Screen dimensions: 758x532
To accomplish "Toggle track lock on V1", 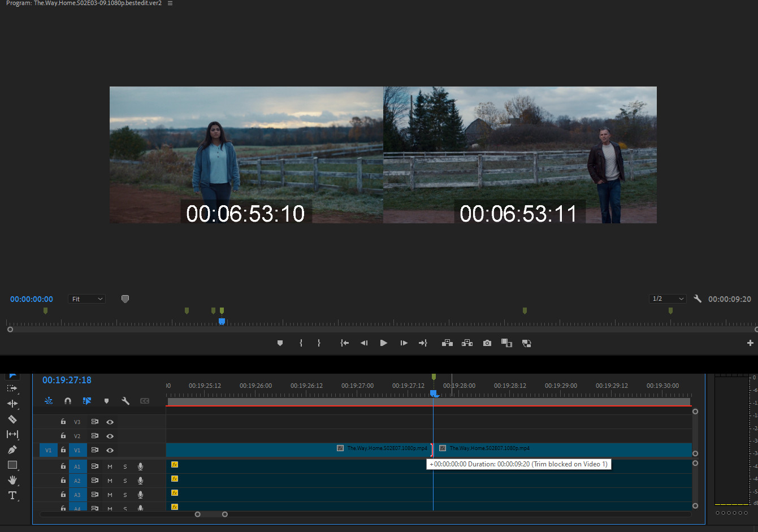I will [63, 450].
